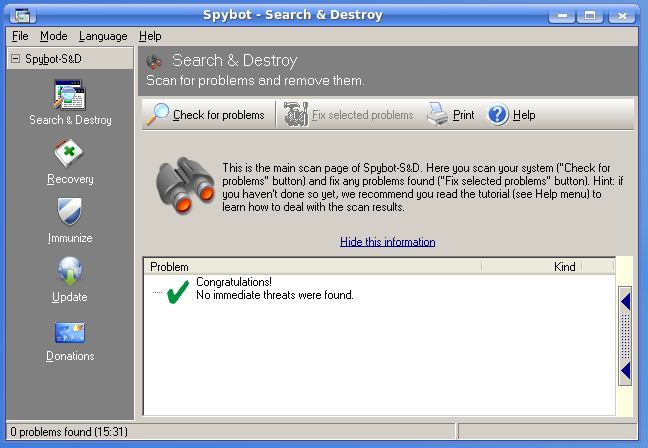The image size is (648, 448).
Task: Open the Language menu
Action: pos(103,36)
